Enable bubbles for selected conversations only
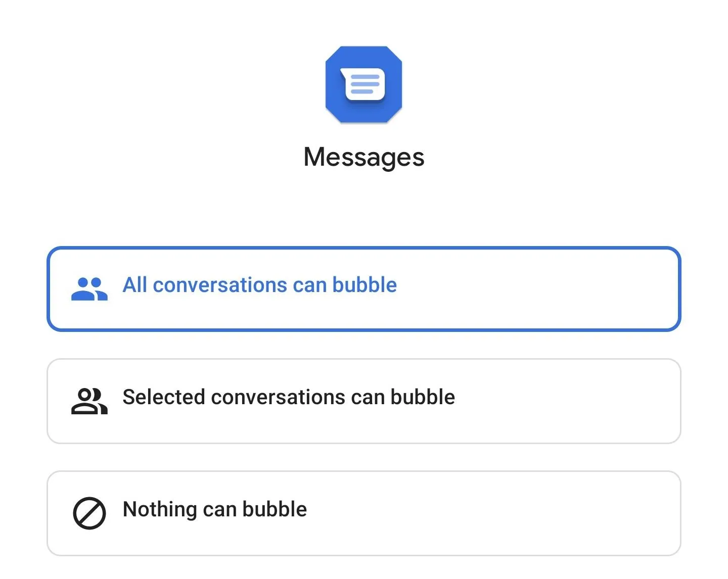Viewport: 728px width, 579px height. pos(364,401)
